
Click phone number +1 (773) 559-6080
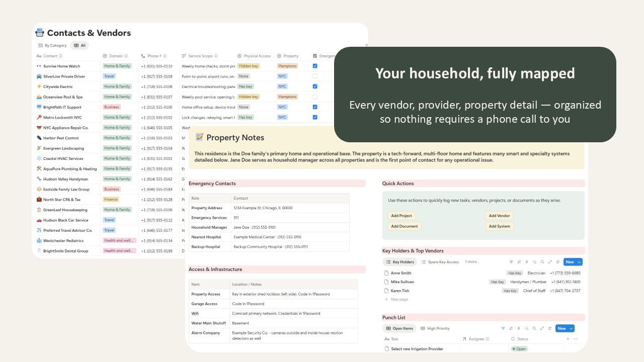tap(565, 273)
